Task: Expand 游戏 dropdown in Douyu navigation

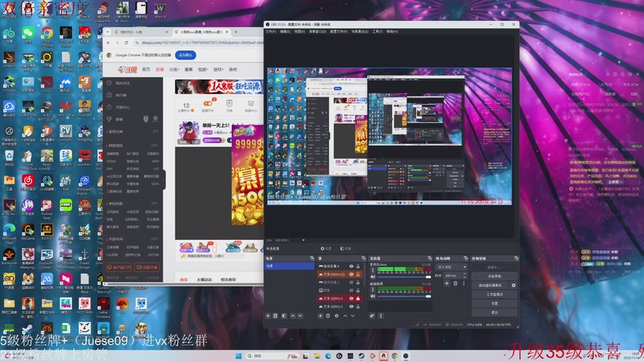Action: click(x=218, y=69)
